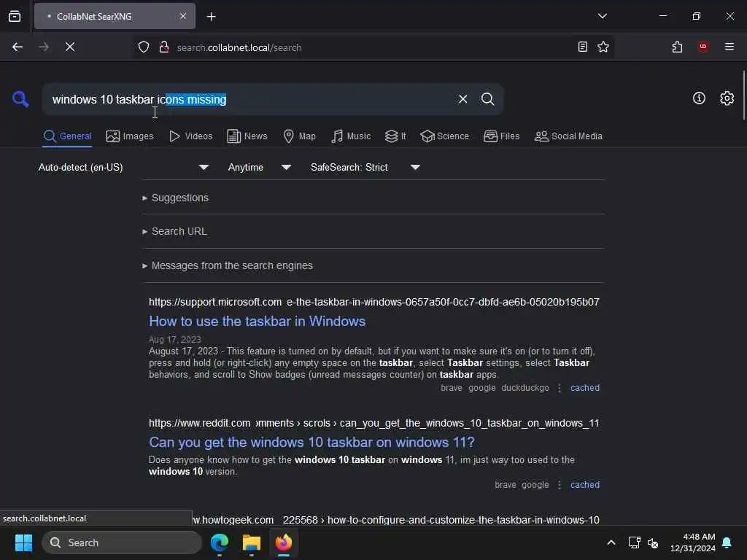Open the Firefox View icon

[x=15, y=16]
